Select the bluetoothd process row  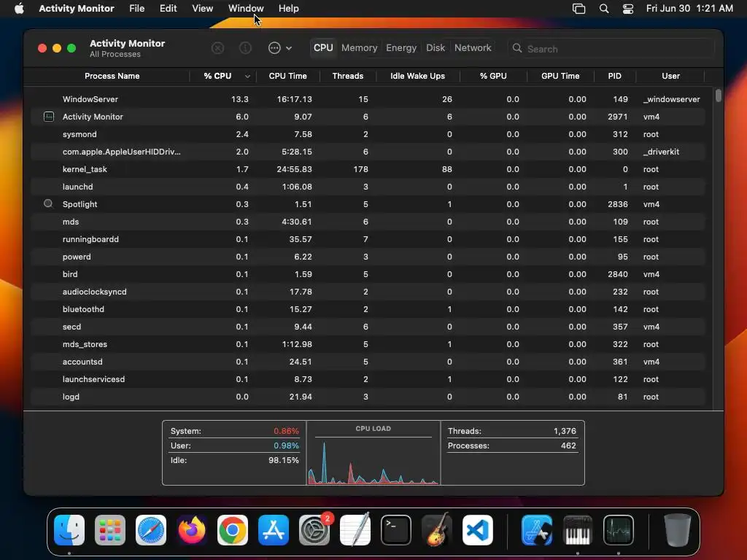point(368,309)
